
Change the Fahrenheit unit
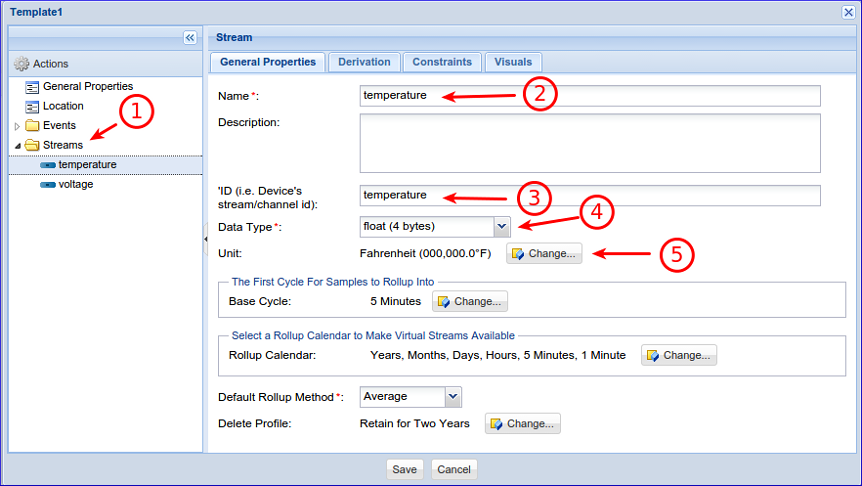544,254
